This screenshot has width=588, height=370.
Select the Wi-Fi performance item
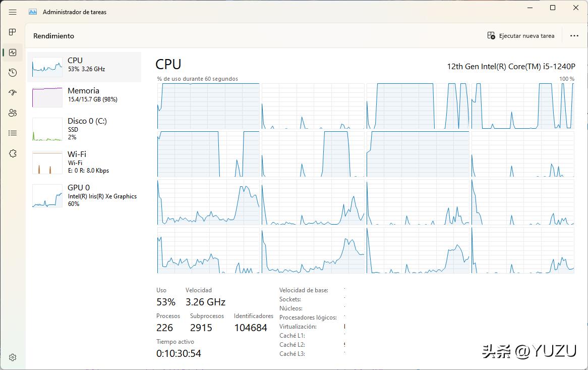click(x=84, y=162)
